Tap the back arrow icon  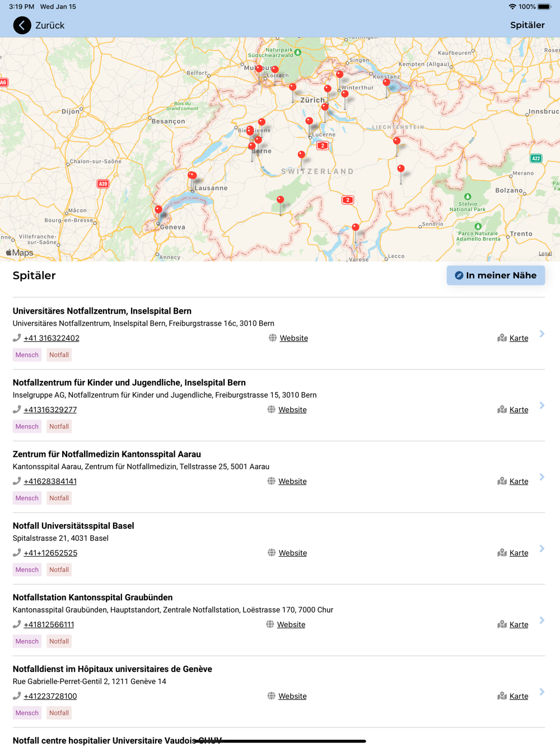point(22,25)
